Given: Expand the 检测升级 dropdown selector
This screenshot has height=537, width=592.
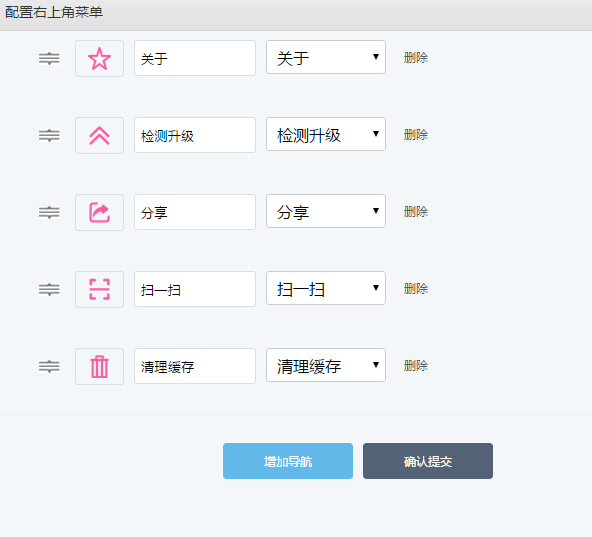Looking at the screenshot, I should coord(326,134).
